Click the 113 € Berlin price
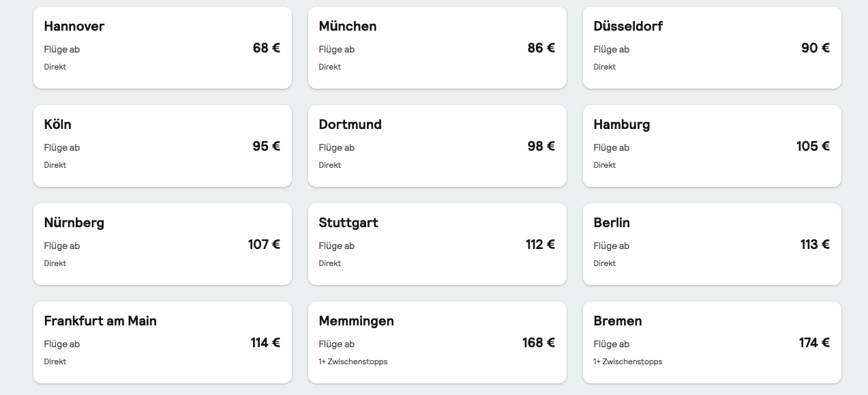The image size is (868, 395). pyautogui.click(x=815, y=244)
